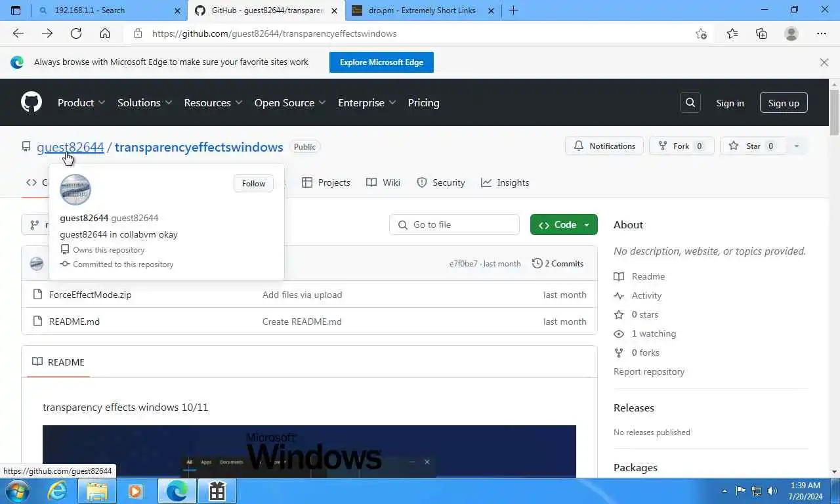Open Edge Settings and more menu
Image resolution: width=840 pixels, height=504 pixels.
click(x=822, y=33)
